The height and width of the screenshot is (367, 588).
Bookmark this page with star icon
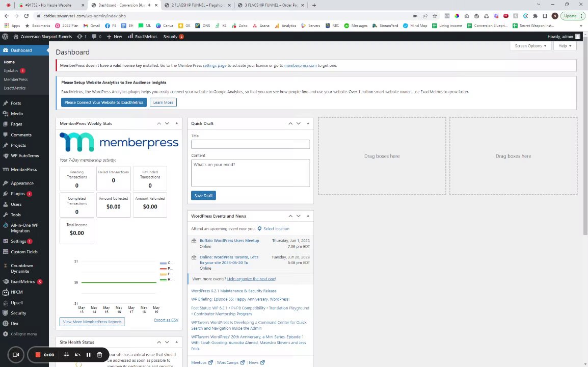435,16
